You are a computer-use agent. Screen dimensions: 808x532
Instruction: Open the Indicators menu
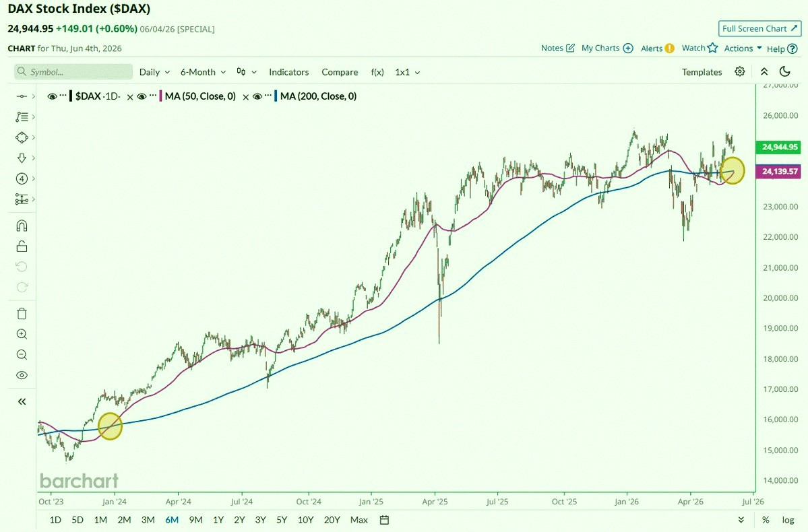click(288, 72)
